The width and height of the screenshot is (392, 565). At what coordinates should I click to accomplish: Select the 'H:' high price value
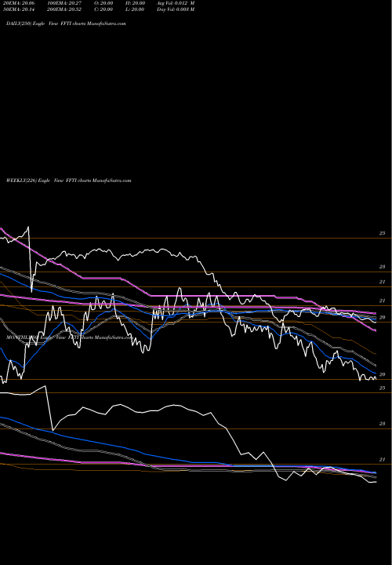coord(135,3)
